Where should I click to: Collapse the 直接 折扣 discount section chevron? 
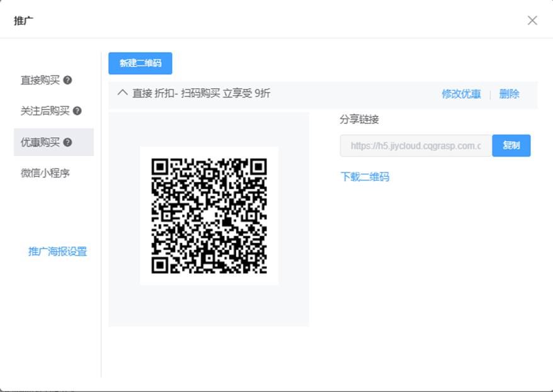coord(123,93)
